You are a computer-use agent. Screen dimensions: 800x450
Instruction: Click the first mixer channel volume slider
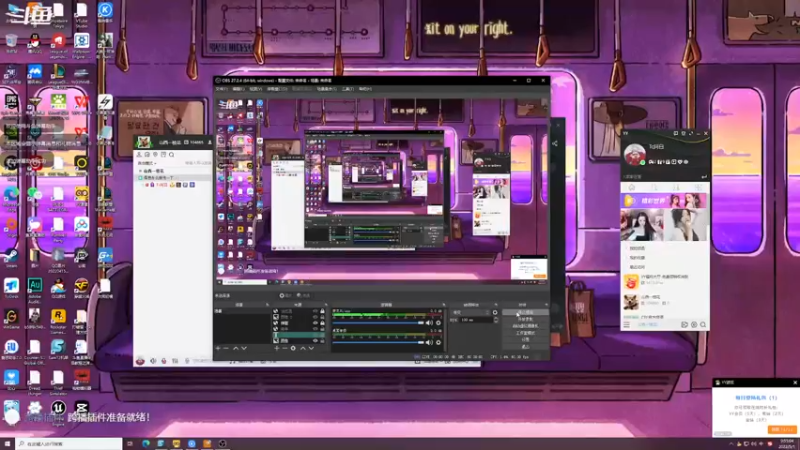click(378, 323)
